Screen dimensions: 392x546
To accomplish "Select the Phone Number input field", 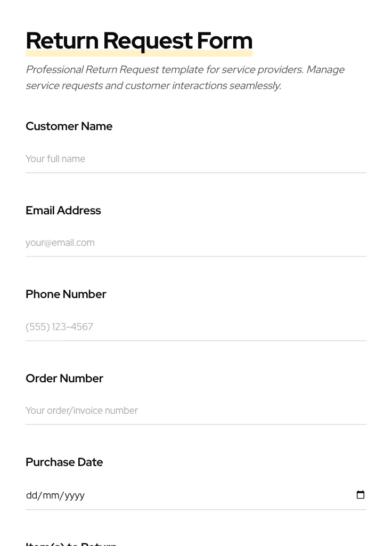I will (x=196, y=327).
